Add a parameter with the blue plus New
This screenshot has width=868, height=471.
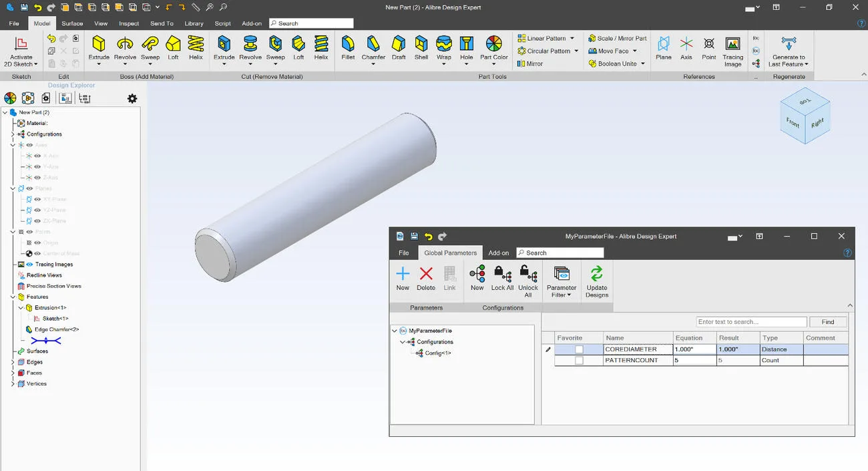(403, 278)
